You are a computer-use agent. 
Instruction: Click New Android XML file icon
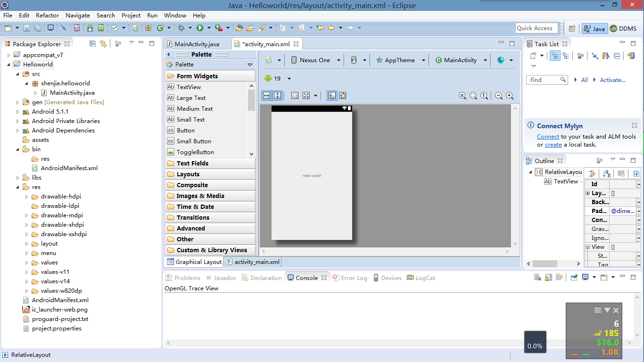coord(135,28)
